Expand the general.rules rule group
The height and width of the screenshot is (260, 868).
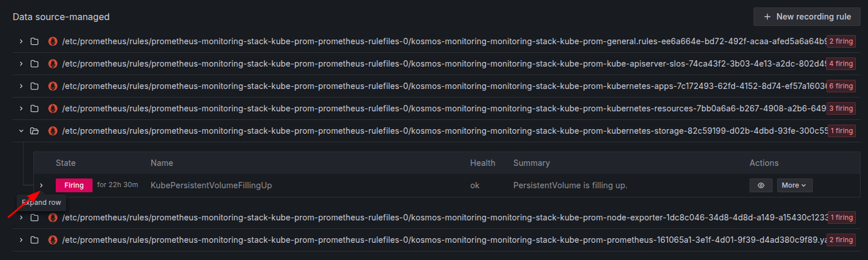coord(21,41)
